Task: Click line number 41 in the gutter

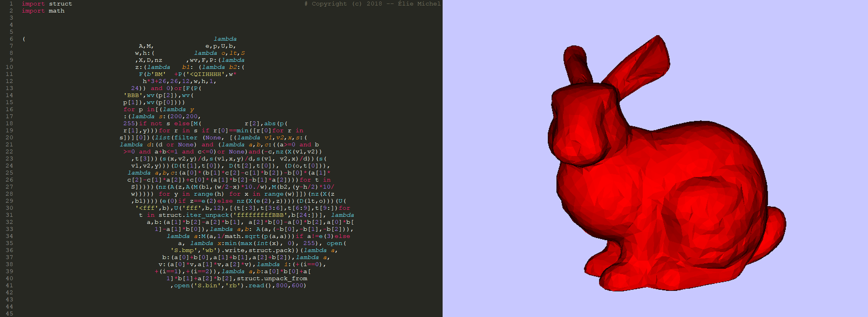Action: pos(9,286)
